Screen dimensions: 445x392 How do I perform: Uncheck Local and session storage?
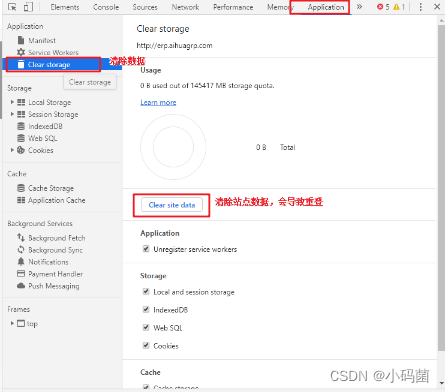pyautogui.click(x=146, y=292)
